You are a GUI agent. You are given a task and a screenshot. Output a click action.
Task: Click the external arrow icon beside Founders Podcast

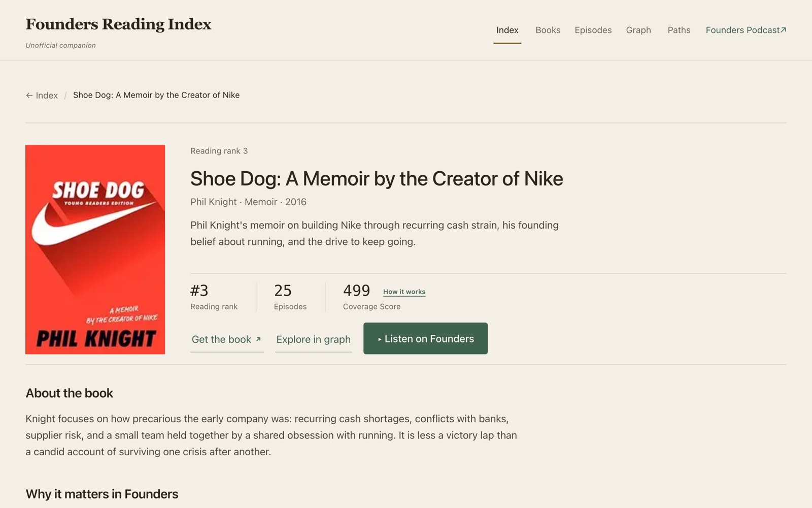coord(783,30)
